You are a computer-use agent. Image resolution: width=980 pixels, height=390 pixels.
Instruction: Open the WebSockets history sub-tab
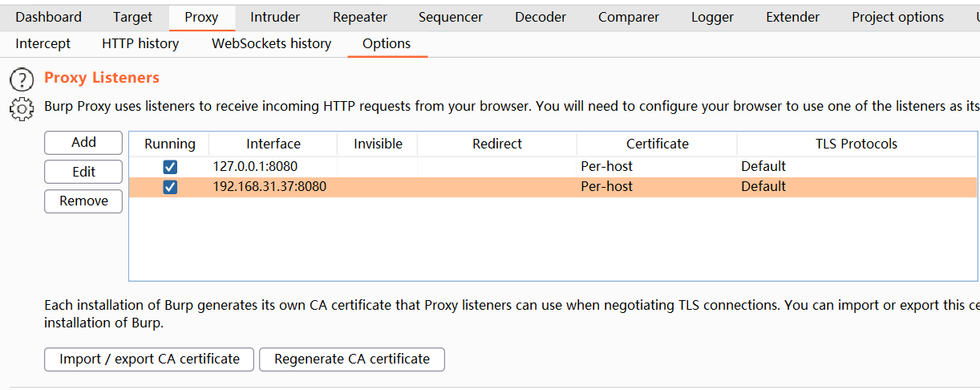pyautogui.click(x=271, y=44)
